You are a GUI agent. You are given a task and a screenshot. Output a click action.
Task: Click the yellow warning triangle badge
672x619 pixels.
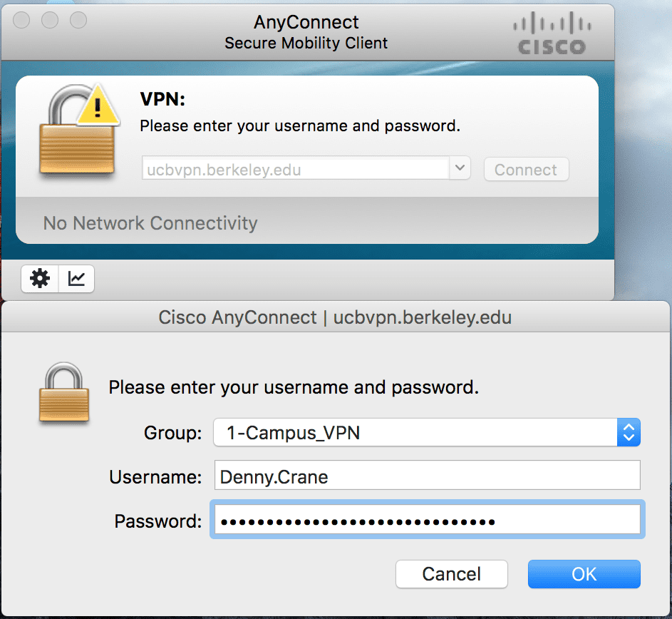tap(98, 106)
